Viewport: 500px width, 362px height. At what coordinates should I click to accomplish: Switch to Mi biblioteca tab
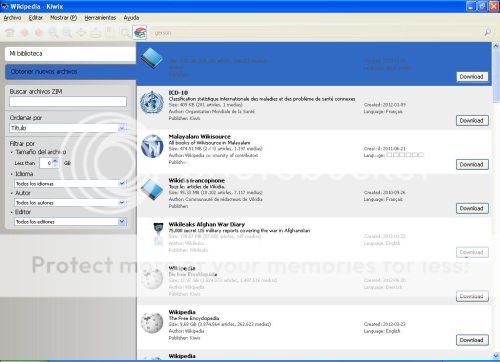[x=70, y=54]
